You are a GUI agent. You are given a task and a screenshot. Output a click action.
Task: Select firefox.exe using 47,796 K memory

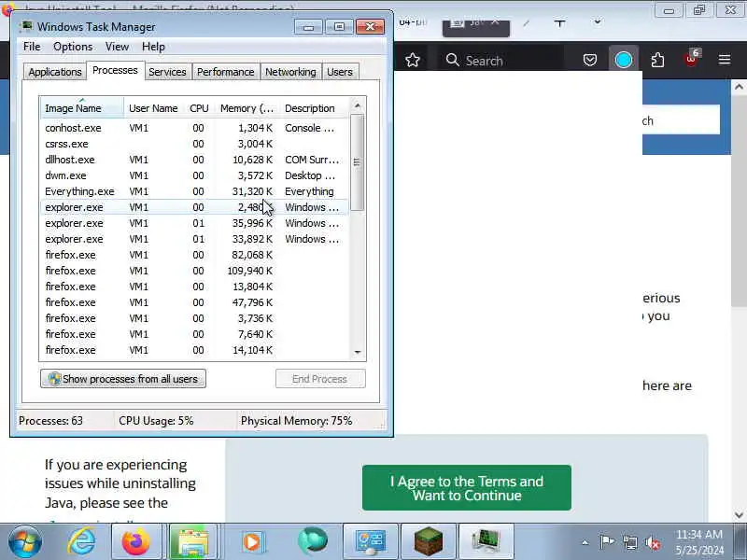tap(194, 302)
